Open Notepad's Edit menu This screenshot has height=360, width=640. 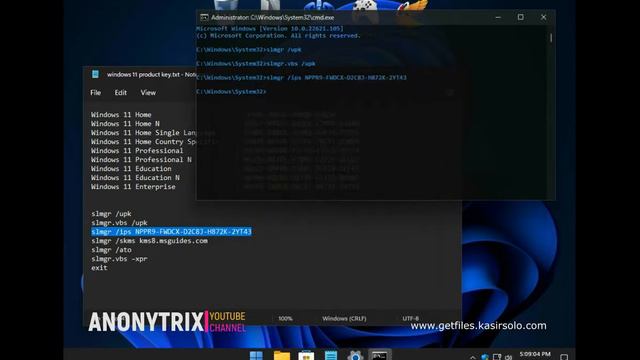tap(120, 93)
